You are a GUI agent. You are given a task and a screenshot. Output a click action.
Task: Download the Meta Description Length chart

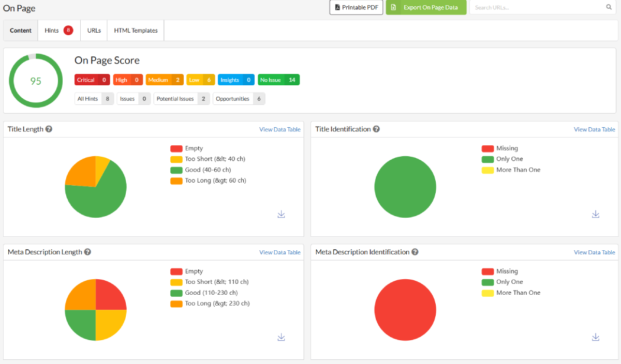click(x=281, y=337)
